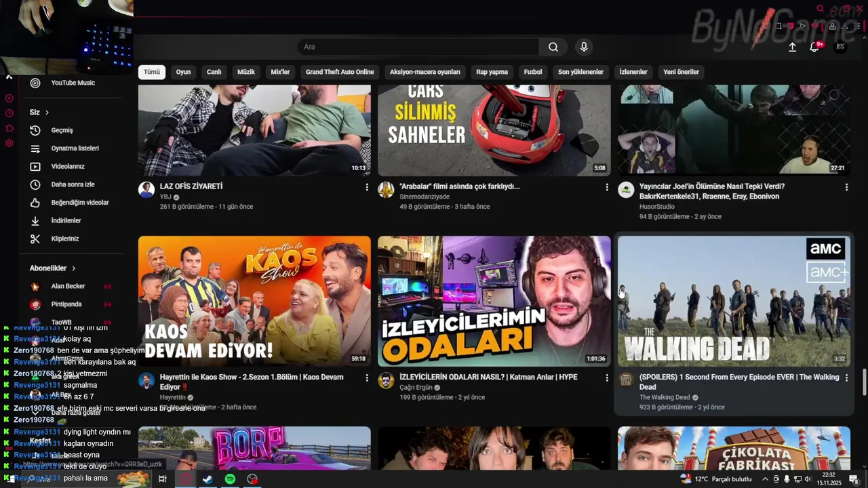868x488 pixels.
Task: Open Sinemadanziyade channel name link
Action: coord(425,197)
